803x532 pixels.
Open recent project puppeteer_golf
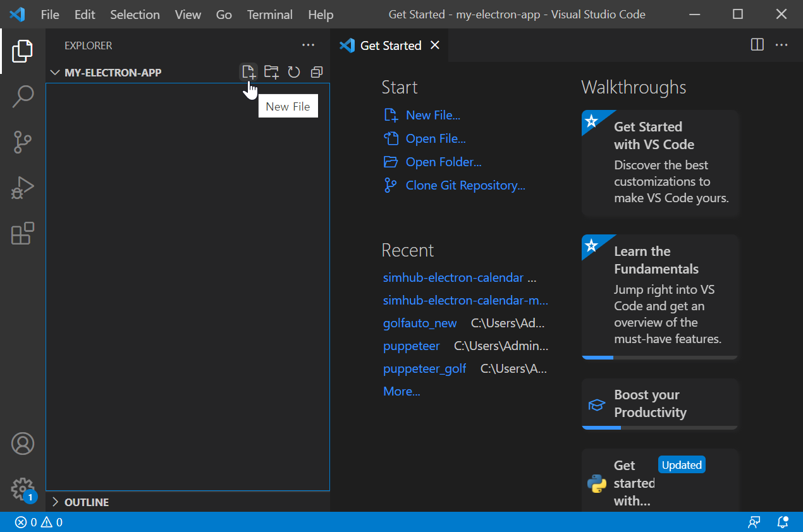point(425,368)
